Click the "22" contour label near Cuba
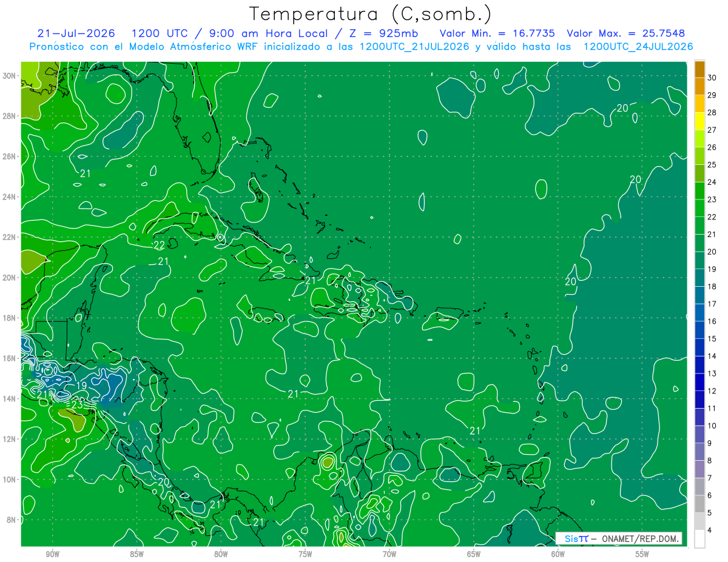The width and height of the screenshot is (728, 562). point(159,246)
